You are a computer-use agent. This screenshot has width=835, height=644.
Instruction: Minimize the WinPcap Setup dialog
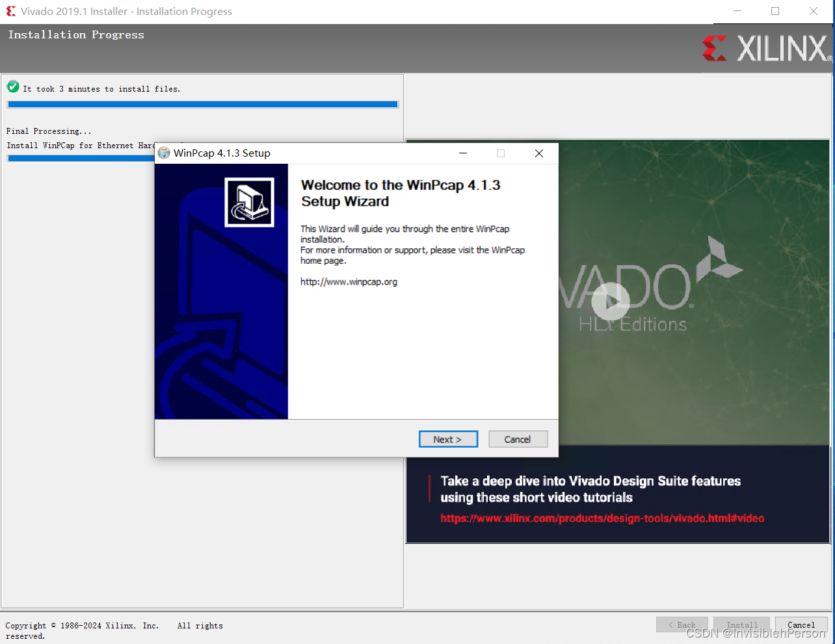pos(463,153)
